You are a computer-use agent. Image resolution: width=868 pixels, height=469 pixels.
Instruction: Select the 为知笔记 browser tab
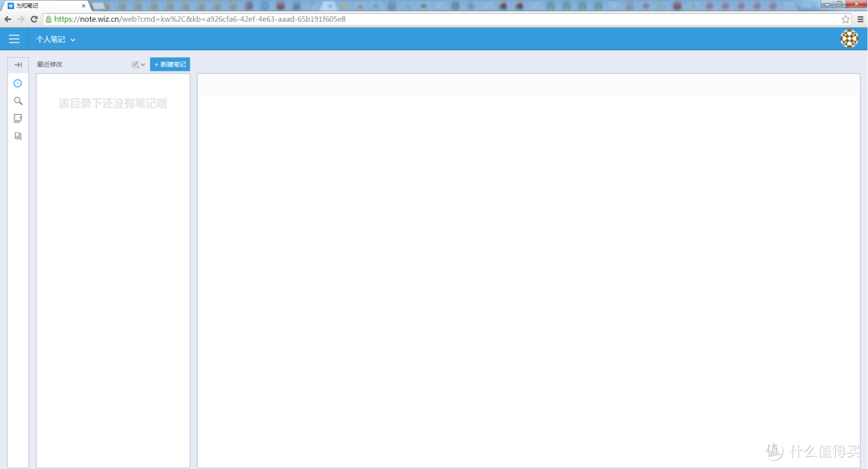pos(46,6)
